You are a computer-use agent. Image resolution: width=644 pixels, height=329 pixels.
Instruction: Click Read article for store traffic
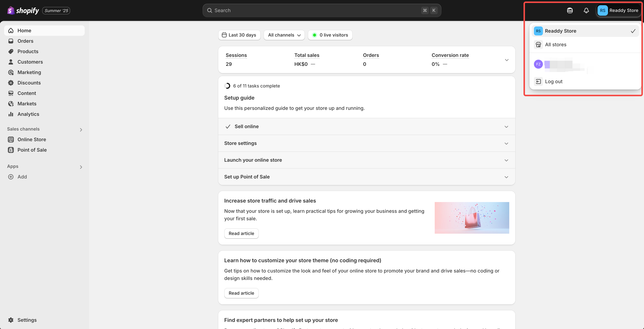click(241, 234)
